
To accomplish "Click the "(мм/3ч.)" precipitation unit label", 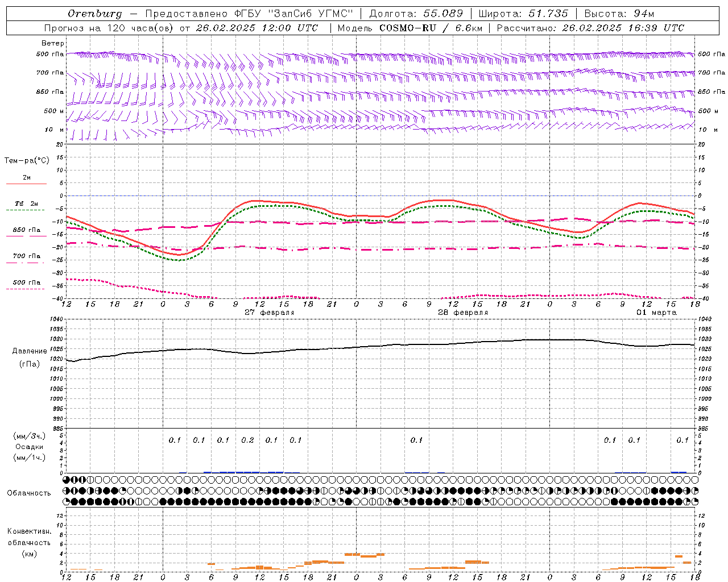I will (30, 436).
